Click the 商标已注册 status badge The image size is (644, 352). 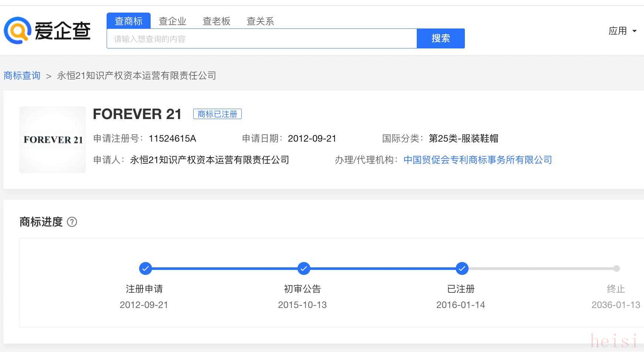(x=217, y=114)
